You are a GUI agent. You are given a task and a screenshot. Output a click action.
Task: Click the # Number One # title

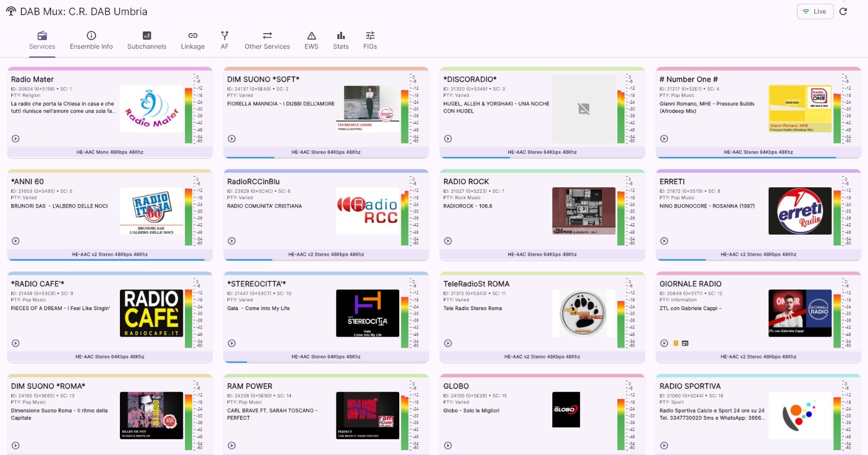pos(688,79)
